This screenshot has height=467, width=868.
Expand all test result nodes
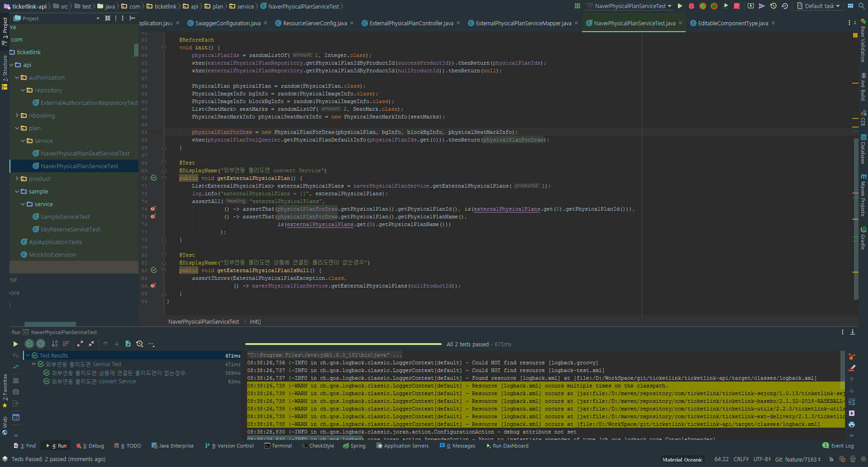click(80, 344)
